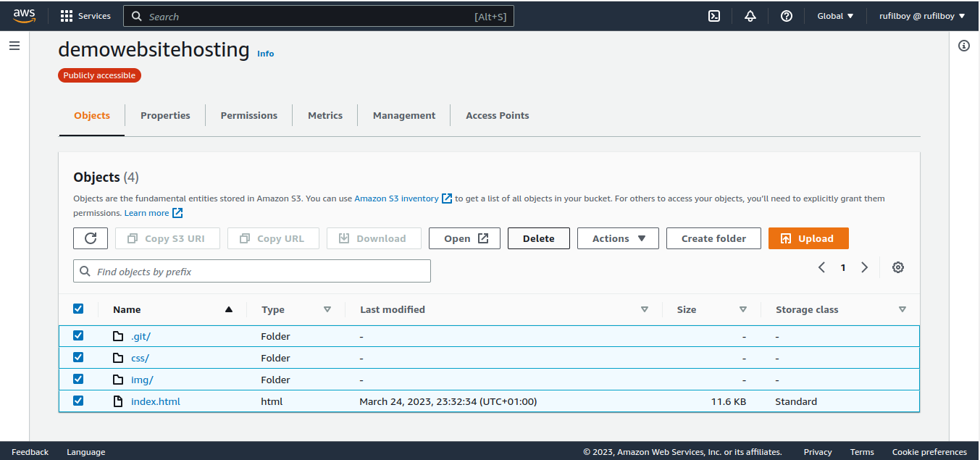
Task: Sort by the Storage class column arrow
Action: [902, 309]
